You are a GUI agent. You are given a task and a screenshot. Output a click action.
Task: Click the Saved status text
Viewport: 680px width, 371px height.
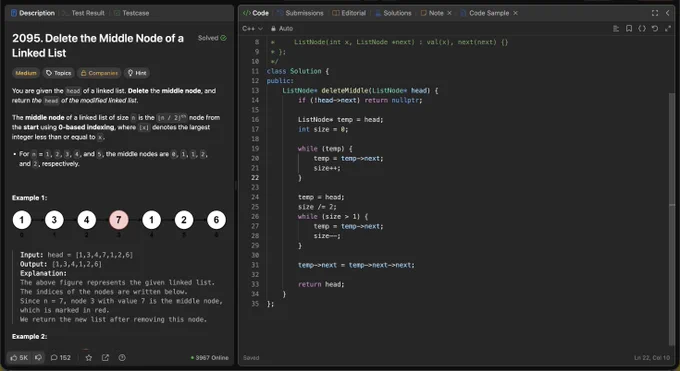click(x=251, y=358)
